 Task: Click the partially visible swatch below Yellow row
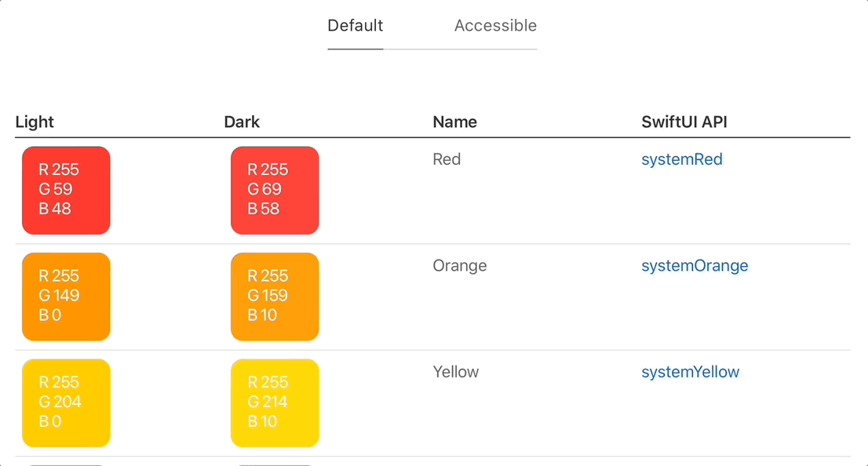(66, 463)
